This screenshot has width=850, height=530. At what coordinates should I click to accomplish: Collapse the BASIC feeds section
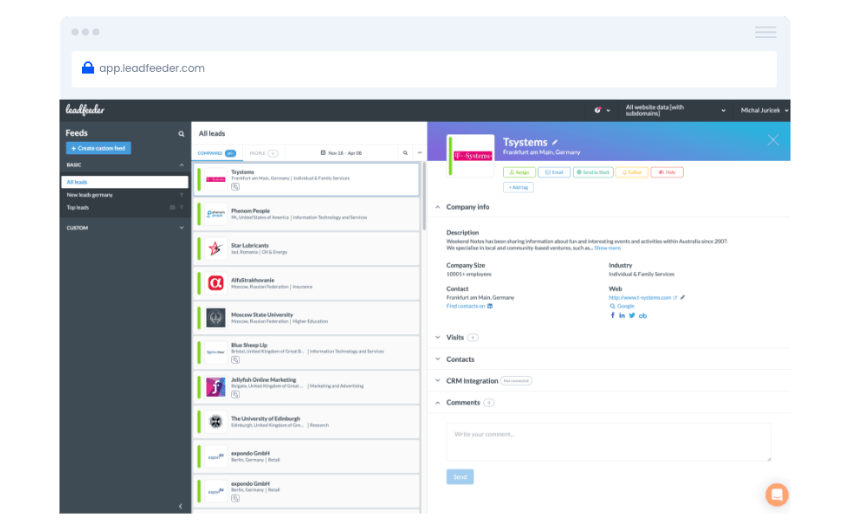tap(181, 165)
